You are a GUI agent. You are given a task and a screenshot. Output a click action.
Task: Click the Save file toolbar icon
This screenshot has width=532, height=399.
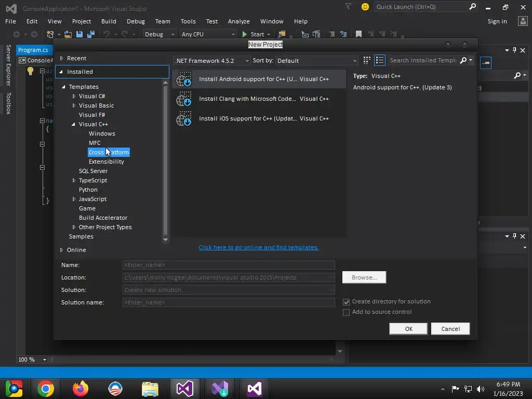tap(79, 34)
